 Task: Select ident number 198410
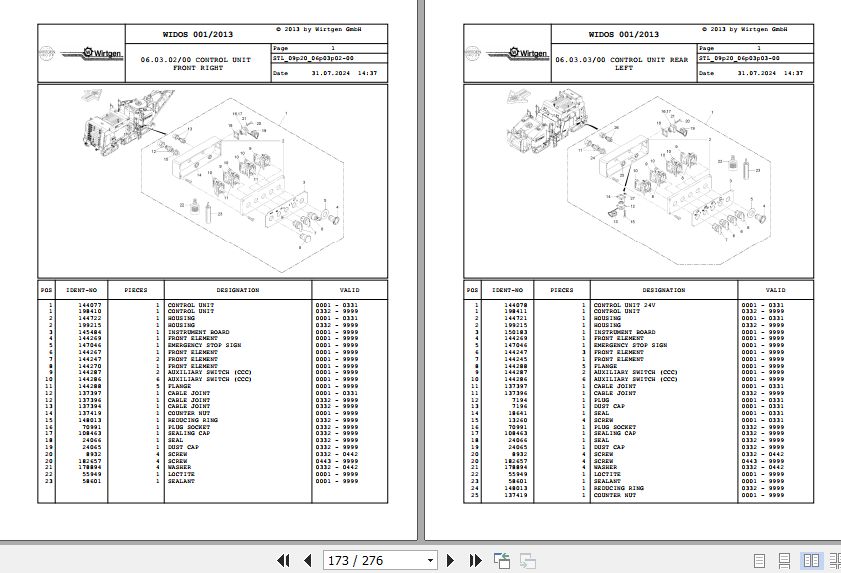click(x=90, y=311)
